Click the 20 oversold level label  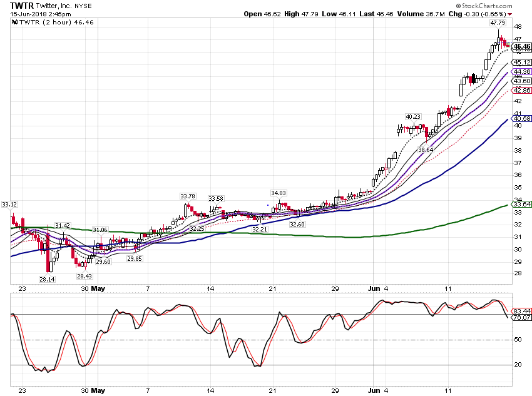[518, 365]
